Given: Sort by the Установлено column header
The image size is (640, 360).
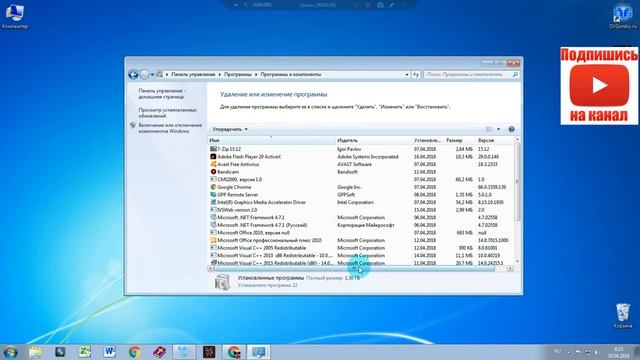Looking at the screenshot, I should pyautogui.click(x=427, y=140).
